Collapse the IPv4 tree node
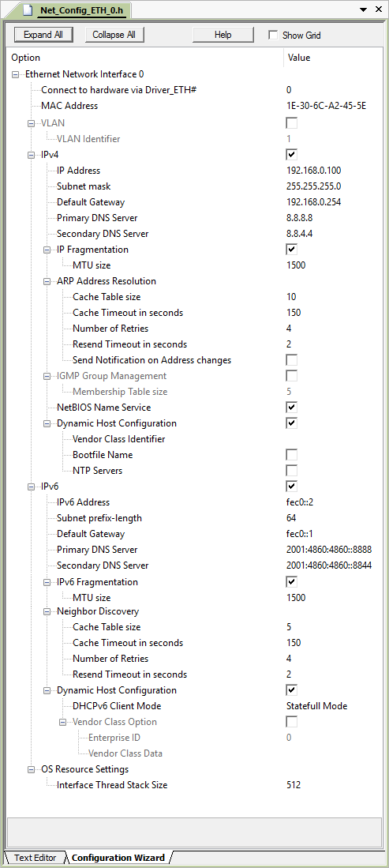389x868 pixels. coord(31,155)
